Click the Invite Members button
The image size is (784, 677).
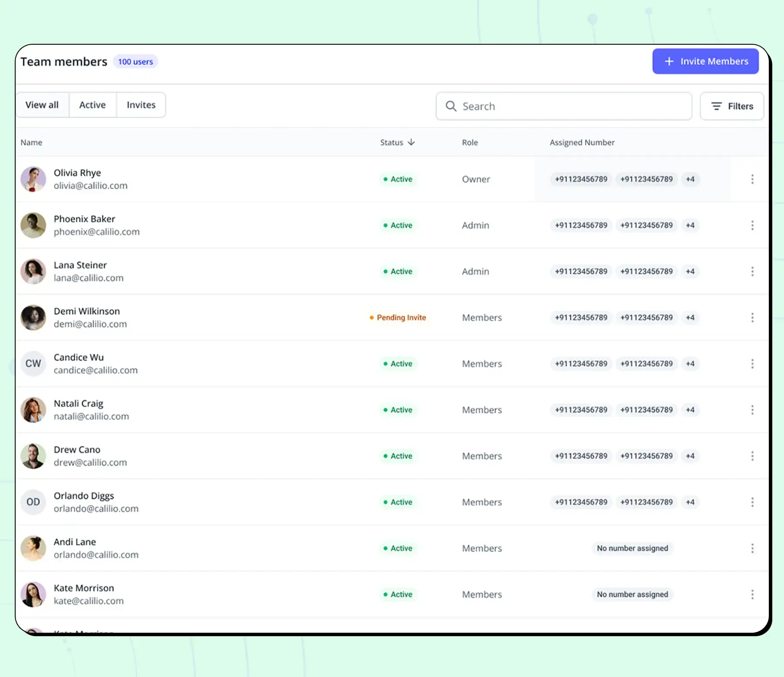click(705, 62)
